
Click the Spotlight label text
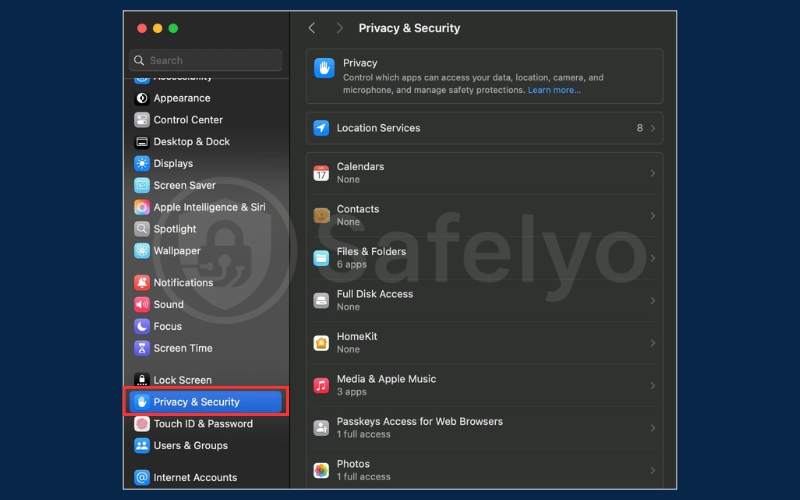[x=175, y=229]
